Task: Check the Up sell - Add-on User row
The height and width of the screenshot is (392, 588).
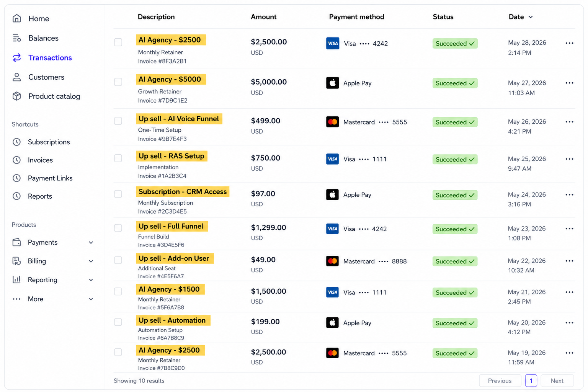Action: [118, 260]
